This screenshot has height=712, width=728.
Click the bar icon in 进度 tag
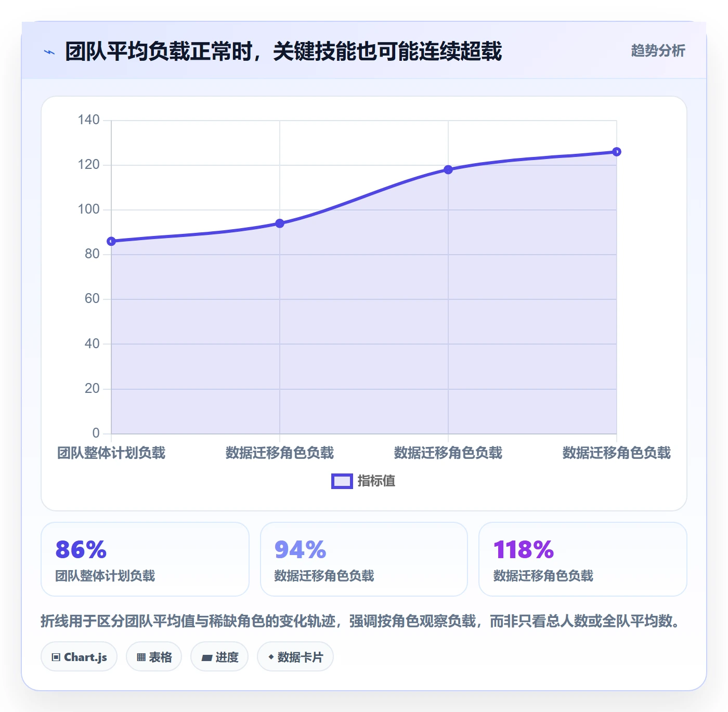[206, 658]
